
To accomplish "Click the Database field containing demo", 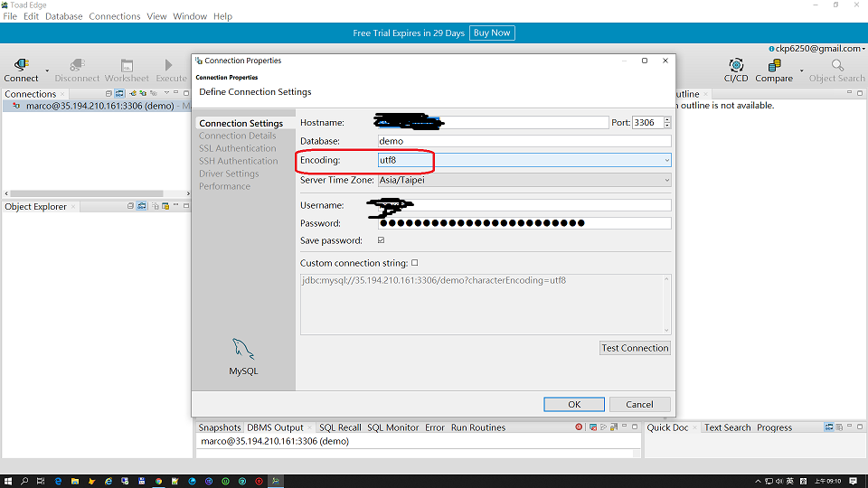I will pos(524,141).
